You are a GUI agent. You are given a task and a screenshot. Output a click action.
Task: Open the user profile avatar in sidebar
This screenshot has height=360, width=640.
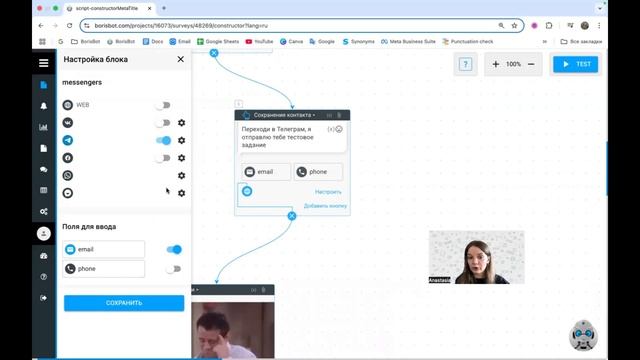44,233
